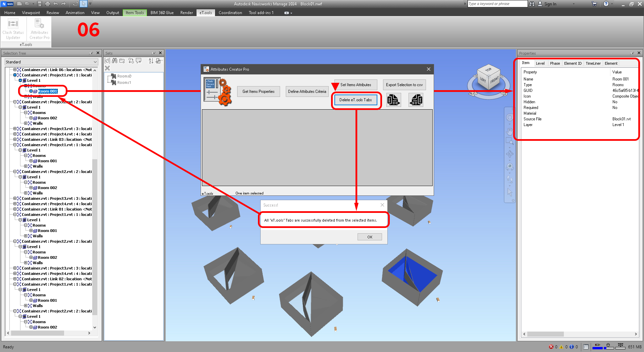Click the Print icon in quick access toolbar
The image size is (644, 352).
click(x=47, y=4)
